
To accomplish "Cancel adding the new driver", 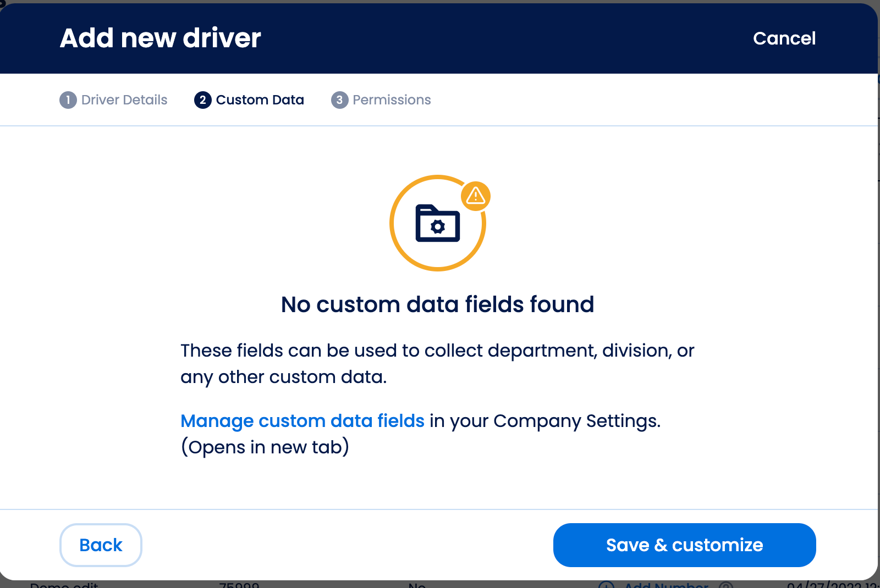I will (784, 38).
